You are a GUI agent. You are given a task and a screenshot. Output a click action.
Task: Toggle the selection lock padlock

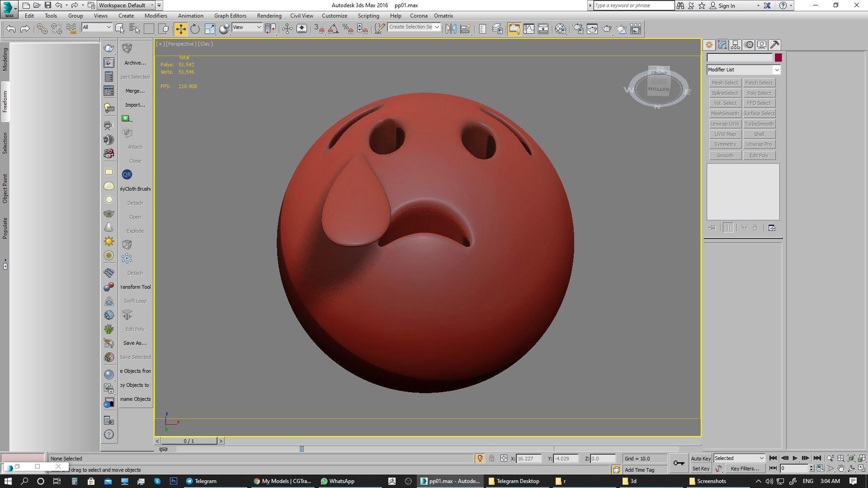tap(491, 458)
